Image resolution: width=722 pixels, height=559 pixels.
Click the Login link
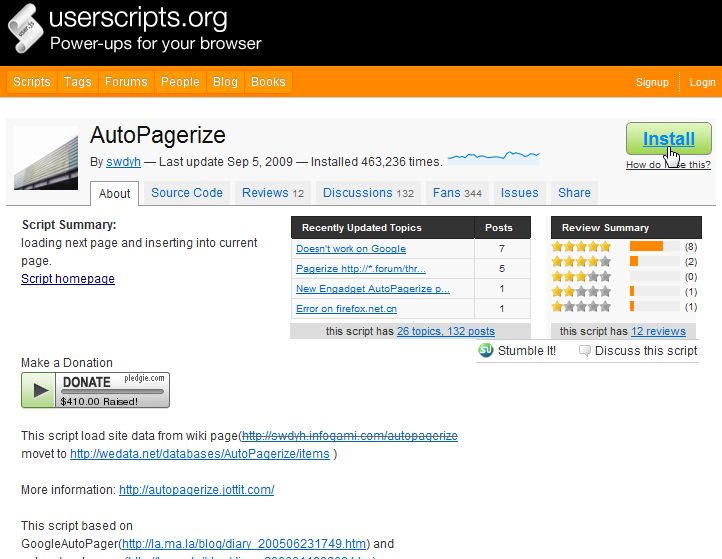click(x=702, y=82)
